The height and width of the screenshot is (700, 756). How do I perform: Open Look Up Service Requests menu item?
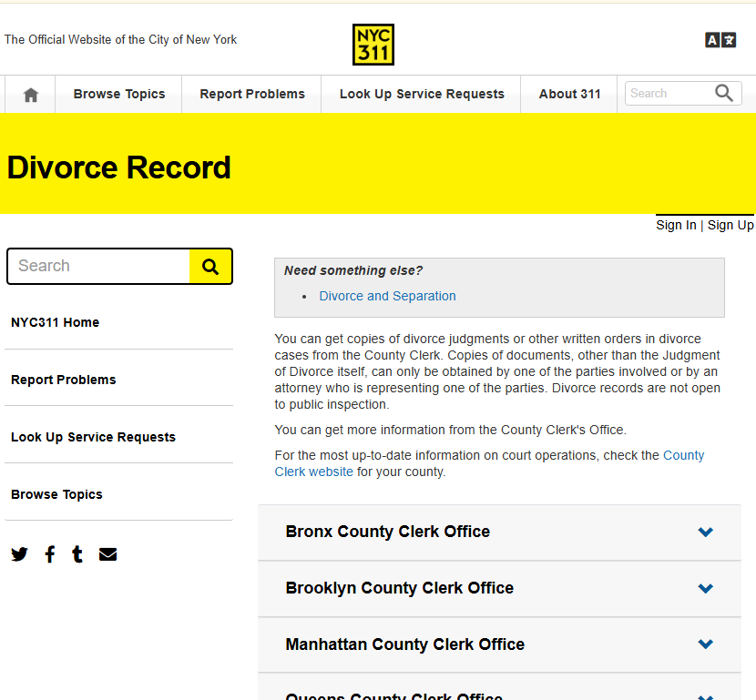pyautogui.click(x=422, y=95)
